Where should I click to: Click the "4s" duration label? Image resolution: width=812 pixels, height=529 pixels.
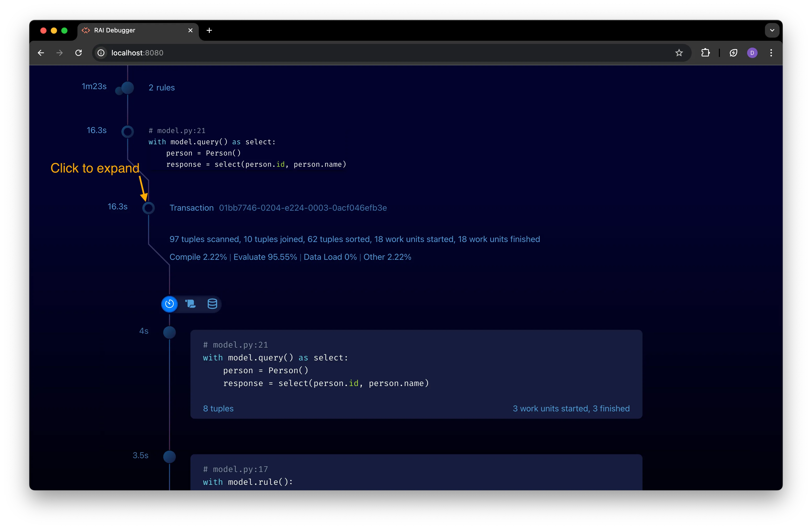click(x=144, y=331)
